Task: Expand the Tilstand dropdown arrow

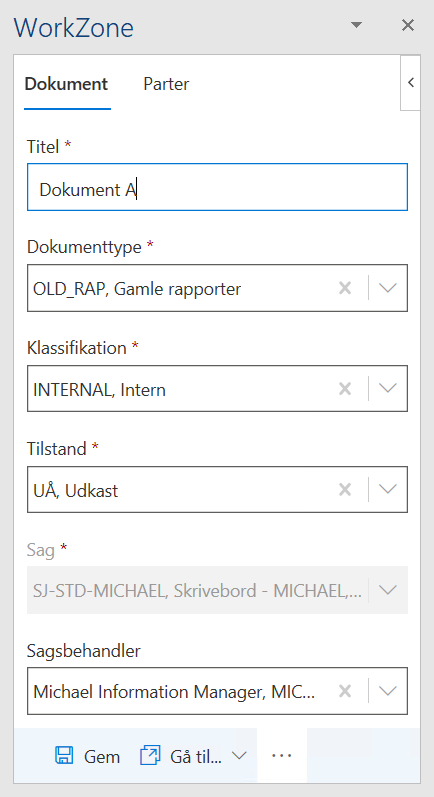Action: click(388, 489)
